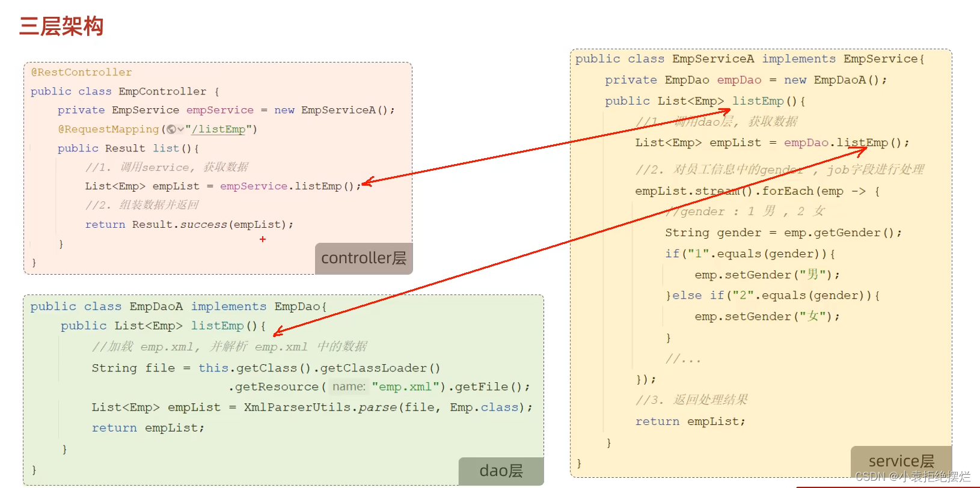The image size is (980, 488).
Task: Click the "controller层" label
Action: (x=364, y=258)
